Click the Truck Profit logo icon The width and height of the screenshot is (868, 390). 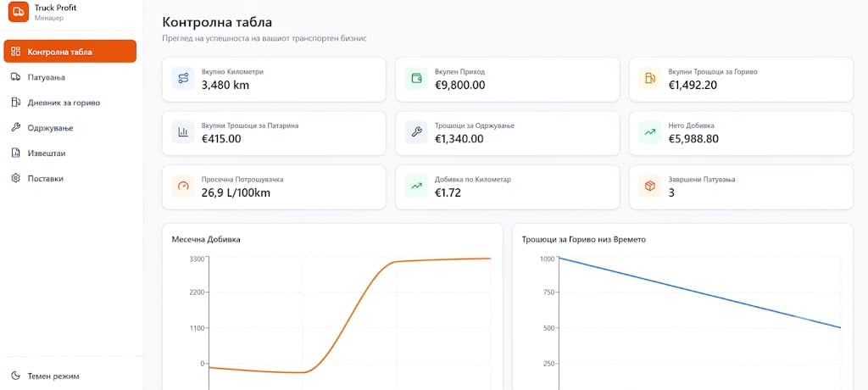[x=19, y=12]
